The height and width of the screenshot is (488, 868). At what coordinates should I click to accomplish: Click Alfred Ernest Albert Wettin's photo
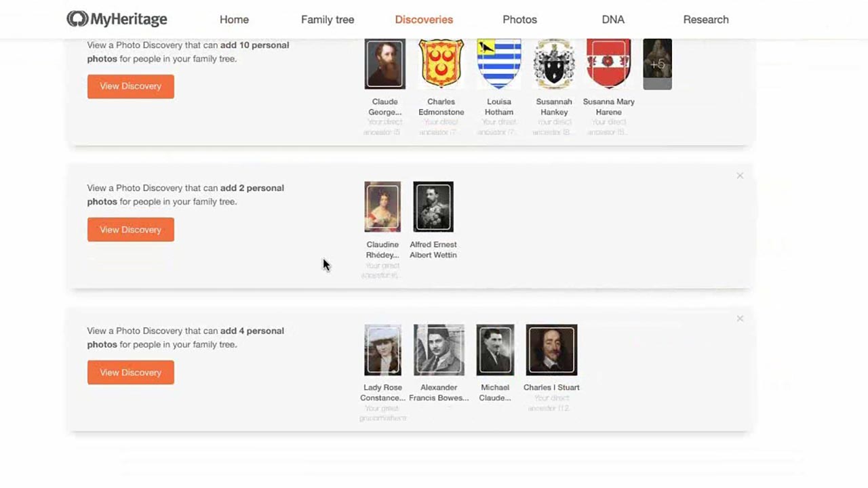click(x=433, y=206)
